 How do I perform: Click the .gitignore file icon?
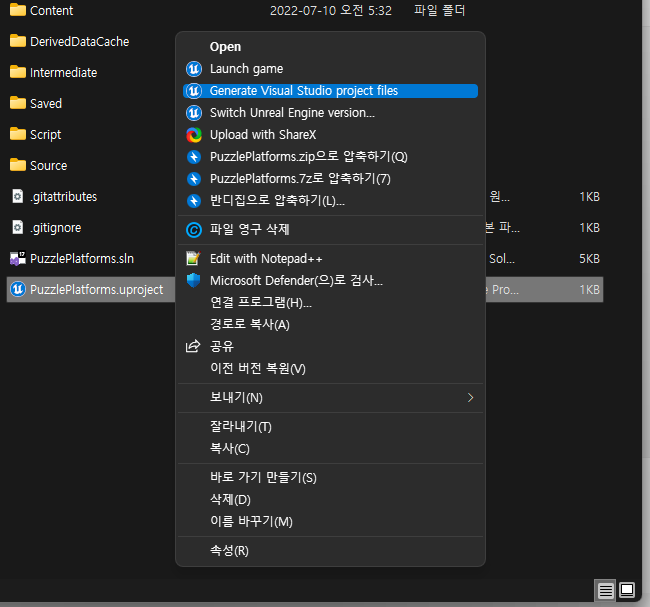(18, 227)
